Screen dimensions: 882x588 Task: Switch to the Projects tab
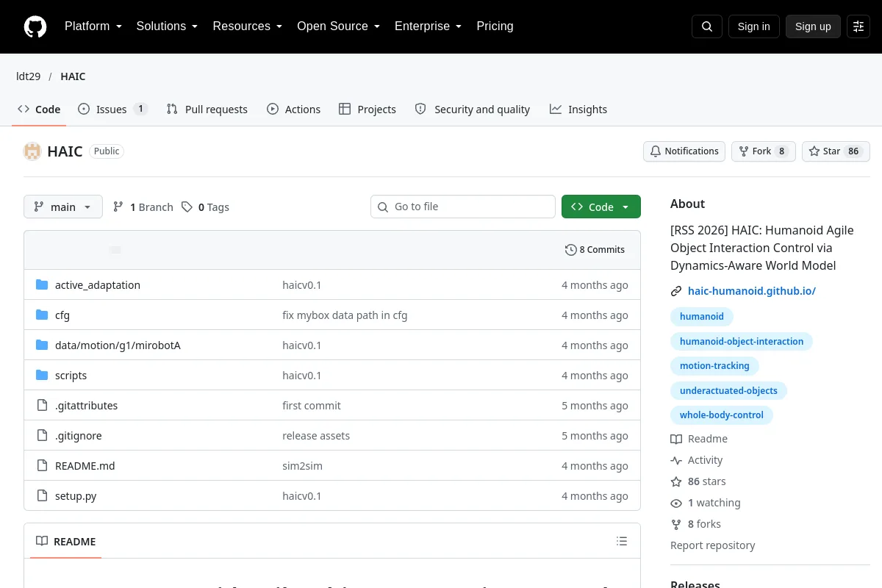367,110
